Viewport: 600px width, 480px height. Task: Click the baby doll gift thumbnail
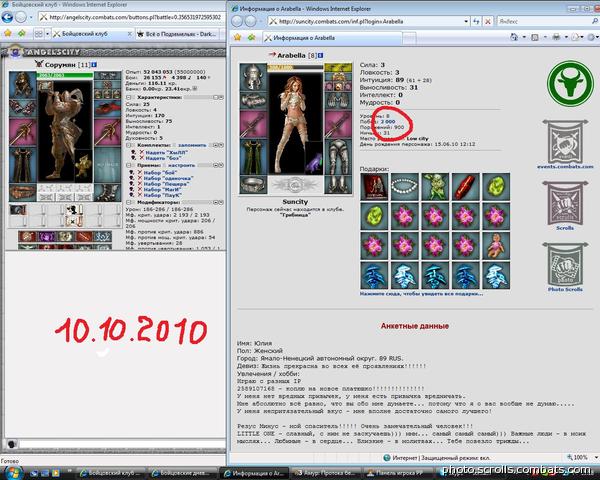tap(496, 245)
